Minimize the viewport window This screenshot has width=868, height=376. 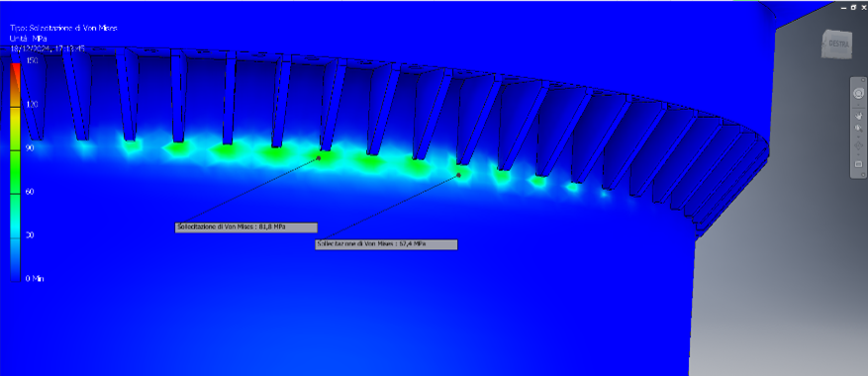[843, 8]
